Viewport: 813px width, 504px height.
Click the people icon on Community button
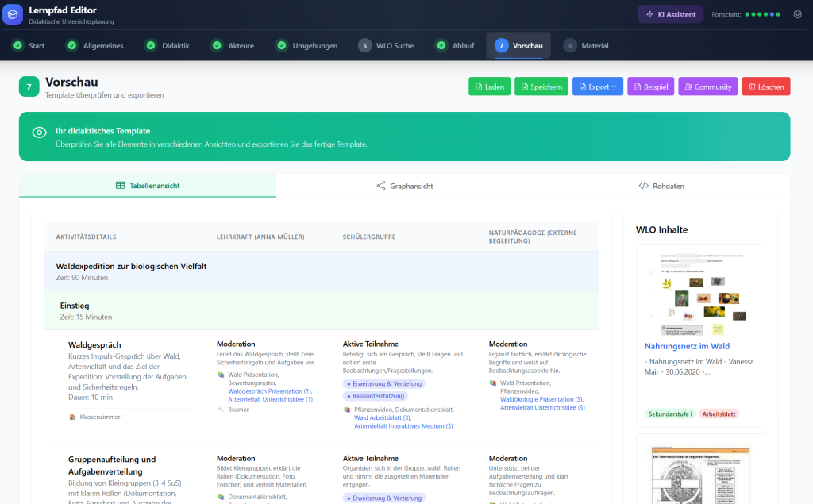688,87
